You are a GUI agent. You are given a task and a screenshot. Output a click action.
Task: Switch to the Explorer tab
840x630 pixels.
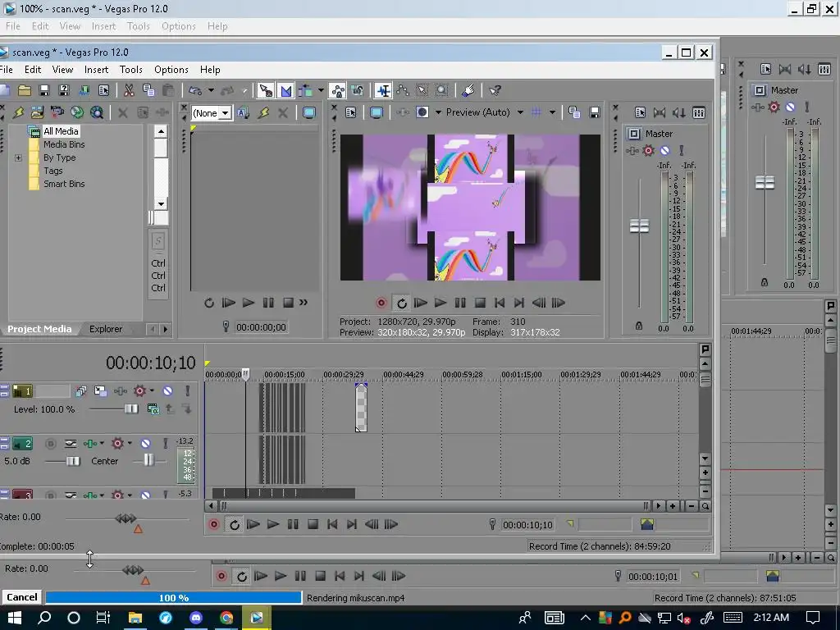click(106, 329)
